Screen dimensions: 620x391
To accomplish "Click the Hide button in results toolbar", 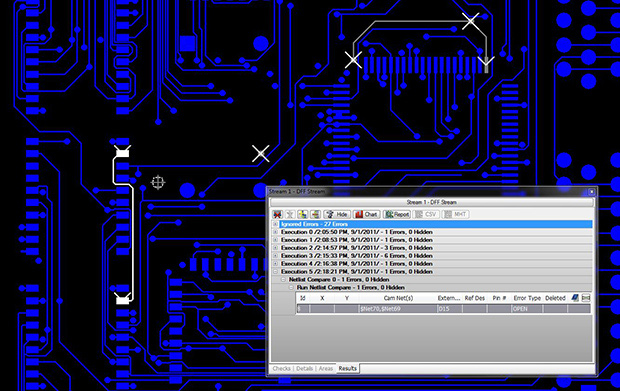I will (x=337, y=214).
